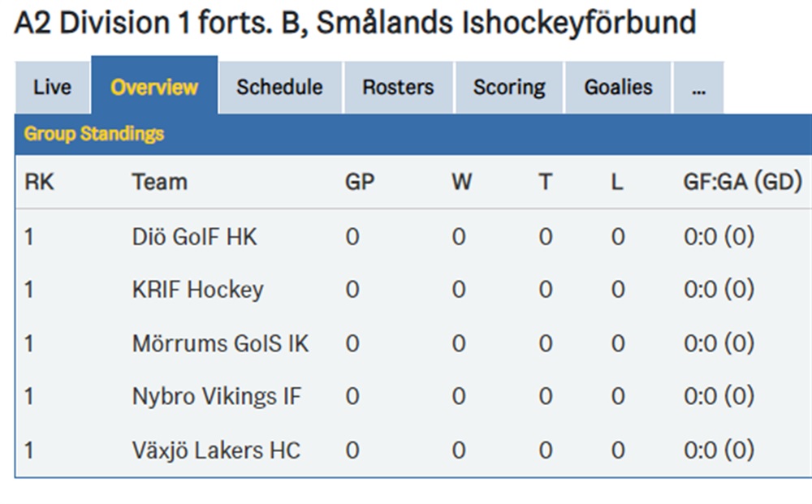Click the Group Standings header

point(94,134)
